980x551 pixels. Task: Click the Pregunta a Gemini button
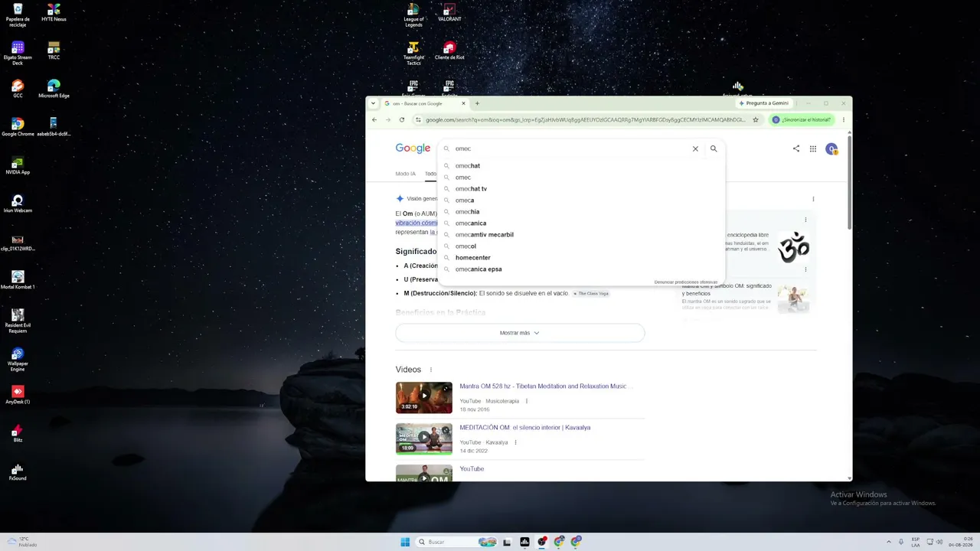(x=763, y=103)
